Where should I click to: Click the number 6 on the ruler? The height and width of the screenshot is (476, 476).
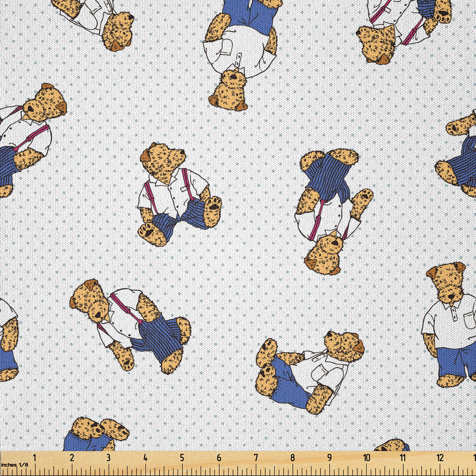[x=219, y=458]
